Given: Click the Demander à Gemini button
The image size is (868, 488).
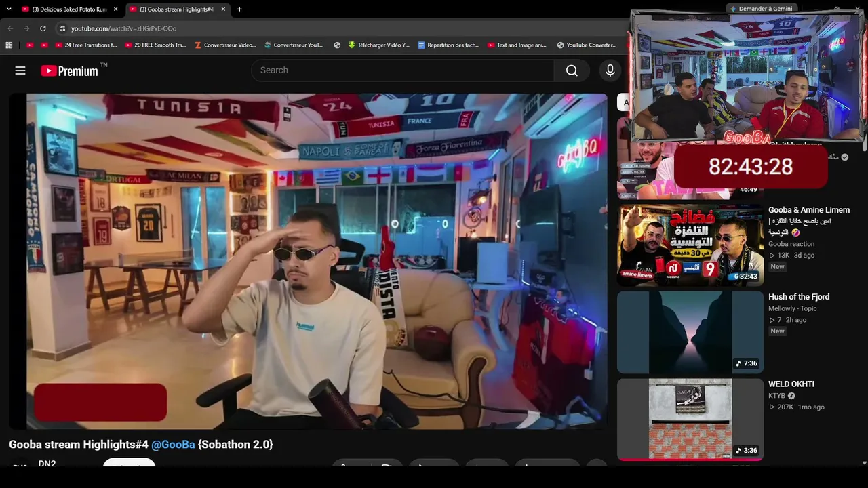Looking at the screenshot, I should click(x=761, y=9).
